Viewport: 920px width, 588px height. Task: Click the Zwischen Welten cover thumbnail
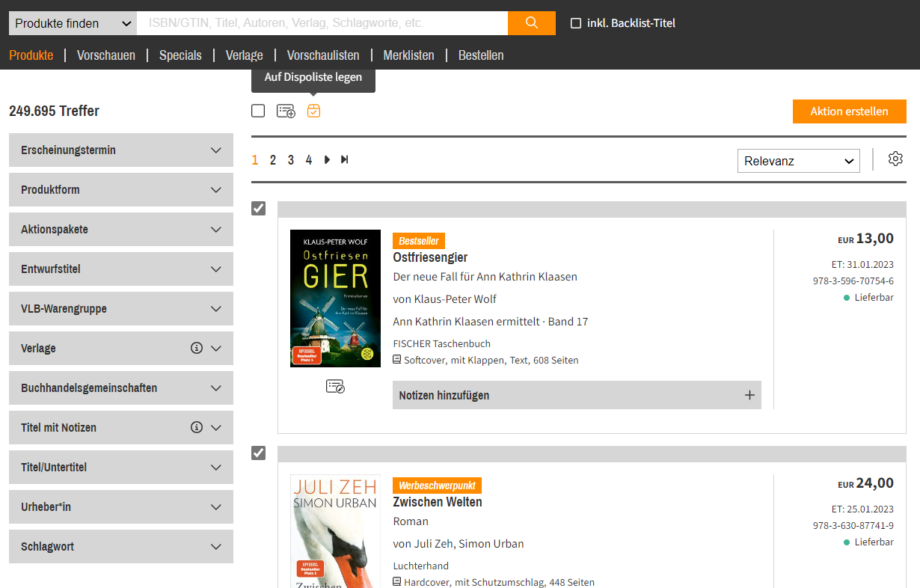pyautogui.click(x=335, y=531)
